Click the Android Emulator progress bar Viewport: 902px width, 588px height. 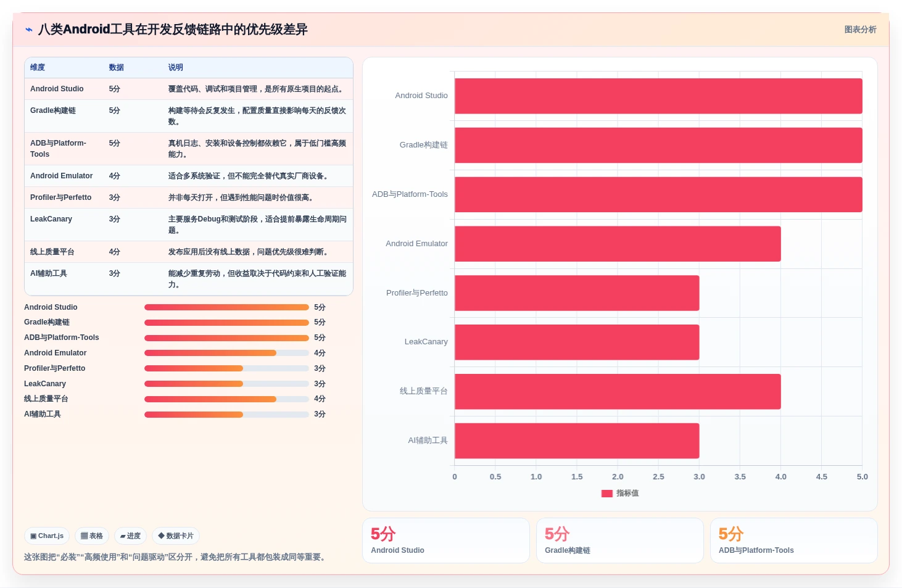click(x=226, y=353)
